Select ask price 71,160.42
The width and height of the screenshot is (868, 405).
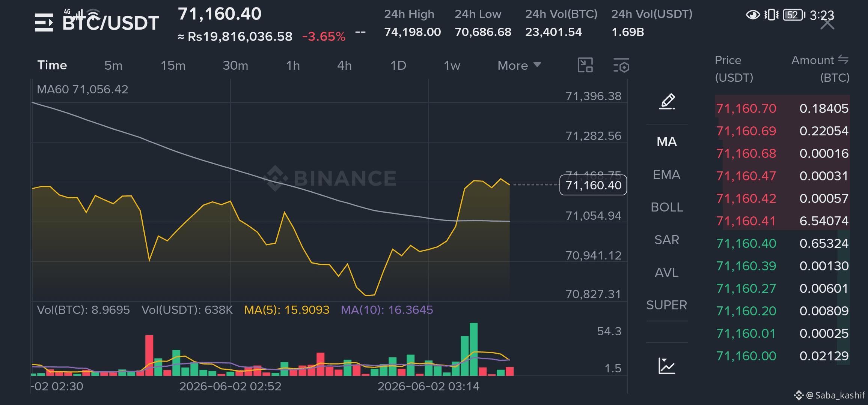(x=746, y=199)
